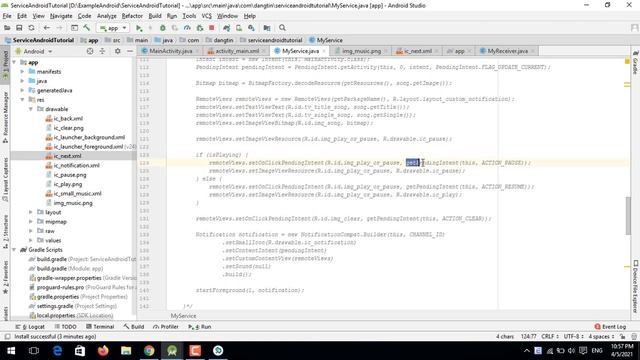Image resolution: width=640 pixels, height=360 pixels.
Task: Collapse the Gradle Scripts node
Action: (14, 250)
